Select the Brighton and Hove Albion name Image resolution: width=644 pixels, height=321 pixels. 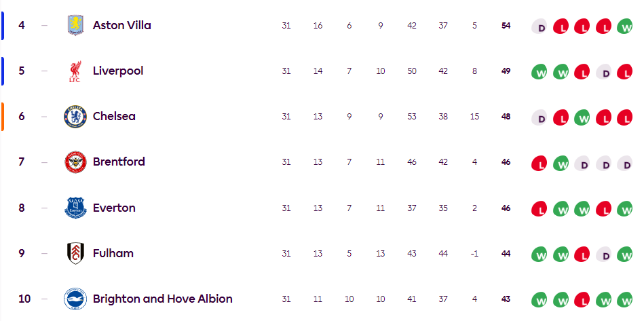[163, 299]
